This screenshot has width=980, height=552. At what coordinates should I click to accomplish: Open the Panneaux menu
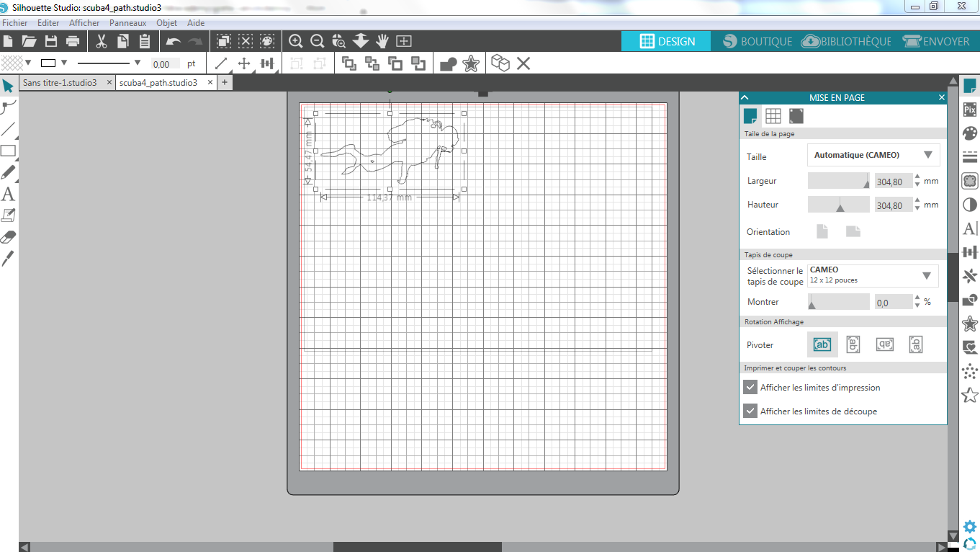click(127, 23)
